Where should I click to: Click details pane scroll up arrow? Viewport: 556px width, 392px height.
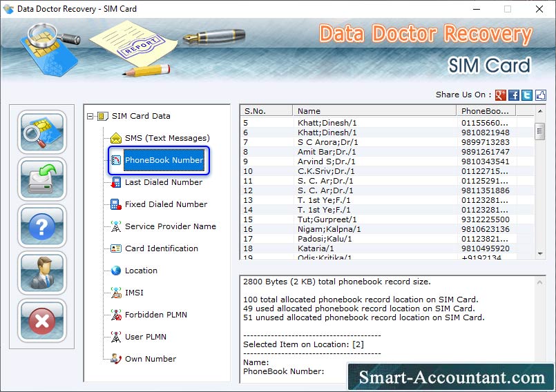539,282
